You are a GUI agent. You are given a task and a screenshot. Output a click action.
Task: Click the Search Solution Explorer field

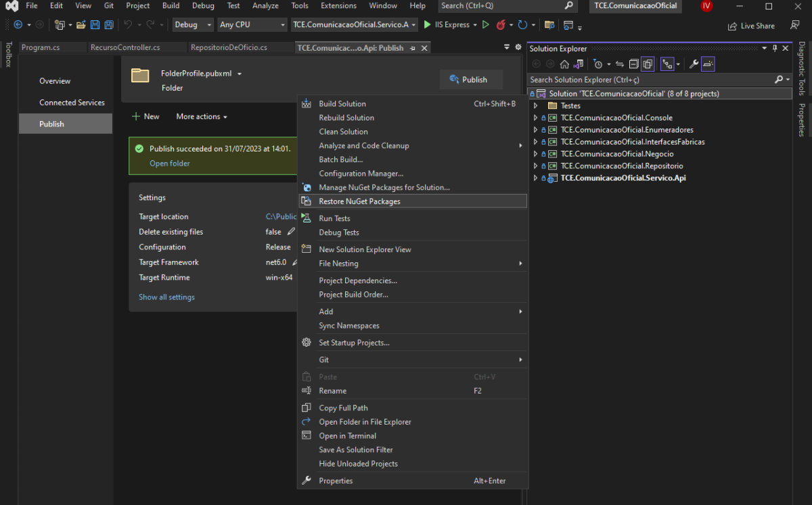coord(650,80)
